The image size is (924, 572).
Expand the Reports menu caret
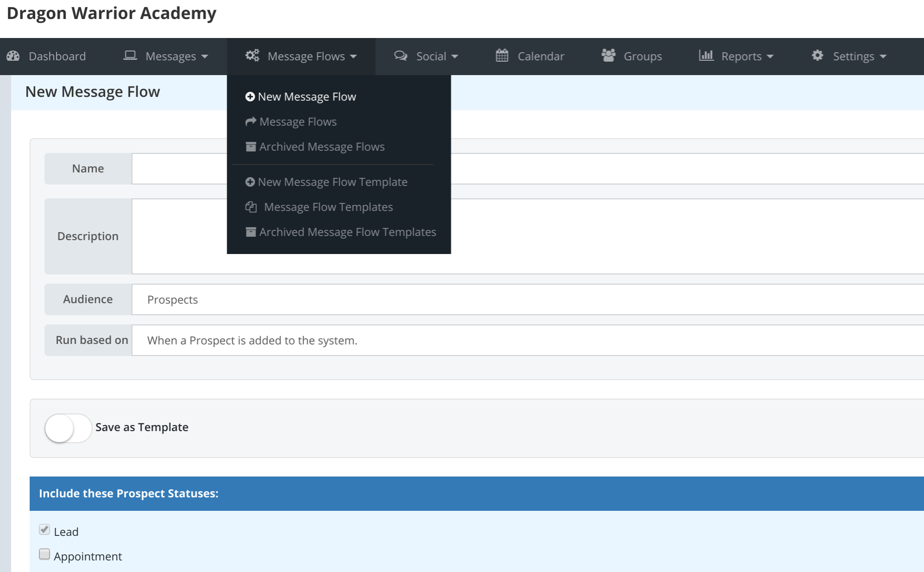pos(770,57)
